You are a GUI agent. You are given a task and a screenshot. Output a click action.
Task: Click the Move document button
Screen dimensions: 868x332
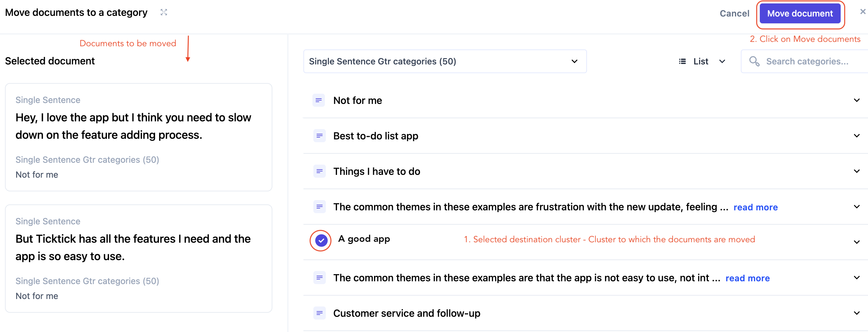tap(800, 13)
